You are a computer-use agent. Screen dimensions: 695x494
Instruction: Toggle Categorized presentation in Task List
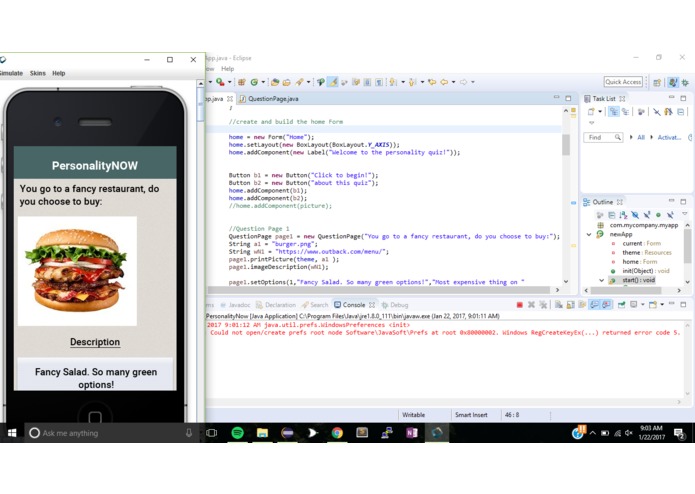613,112
